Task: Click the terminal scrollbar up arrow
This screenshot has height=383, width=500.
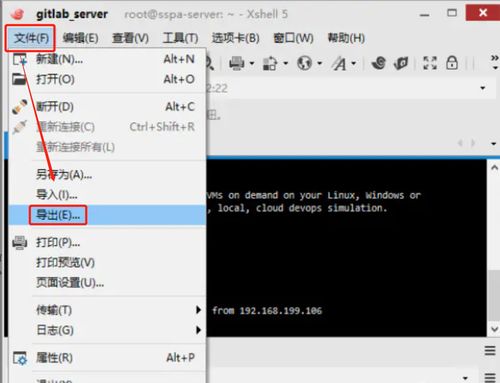Action: 494,168
